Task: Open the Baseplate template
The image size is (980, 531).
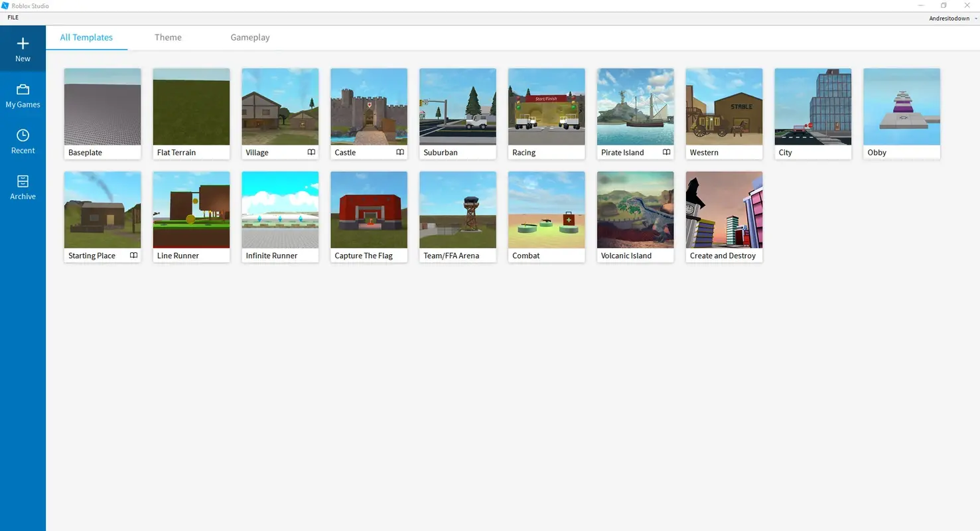Action: click(x=102, y=107)
